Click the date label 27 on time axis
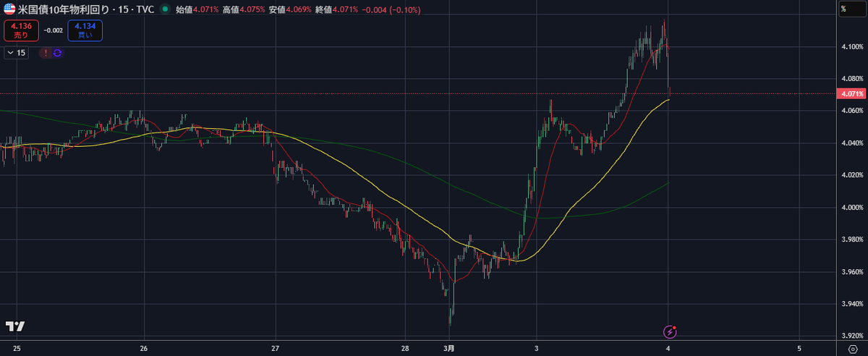This screenshot has height=356, width=868. (275, 349)
